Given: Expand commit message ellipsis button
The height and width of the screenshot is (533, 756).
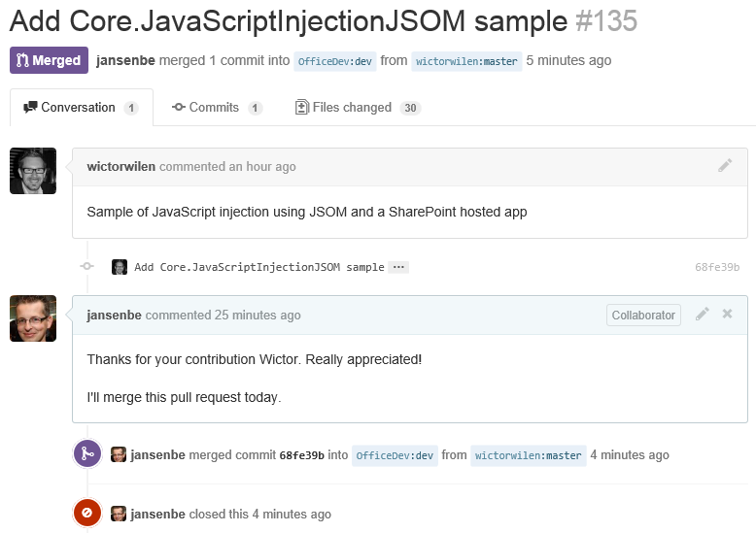Looking at the screenshot, I should pyautogui.click(x=398, y=267).
